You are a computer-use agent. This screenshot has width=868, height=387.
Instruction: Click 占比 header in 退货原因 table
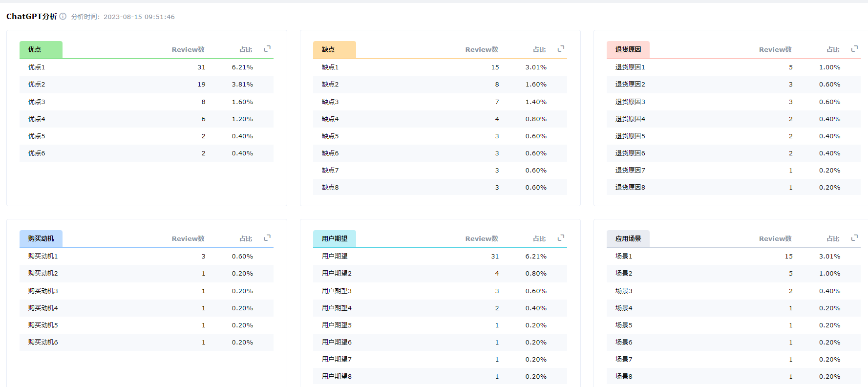pos(833,50)
